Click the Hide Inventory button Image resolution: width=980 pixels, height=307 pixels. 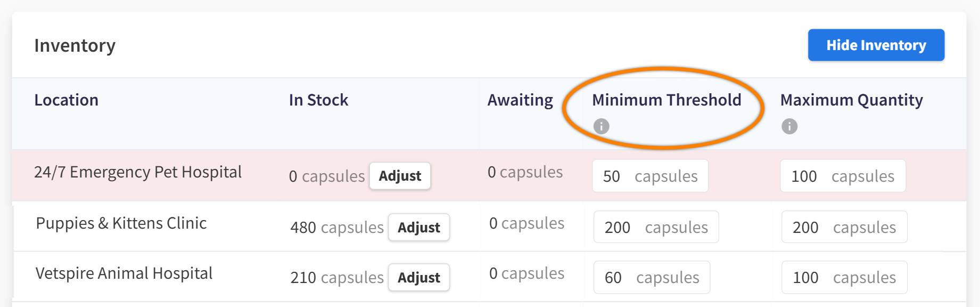876,45
